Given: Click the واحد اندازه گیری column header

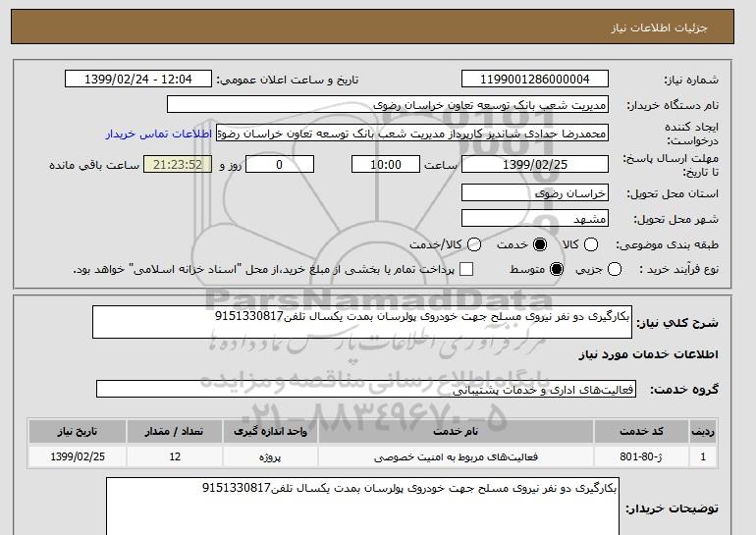Looking at the screenshot, I should 270,431.
